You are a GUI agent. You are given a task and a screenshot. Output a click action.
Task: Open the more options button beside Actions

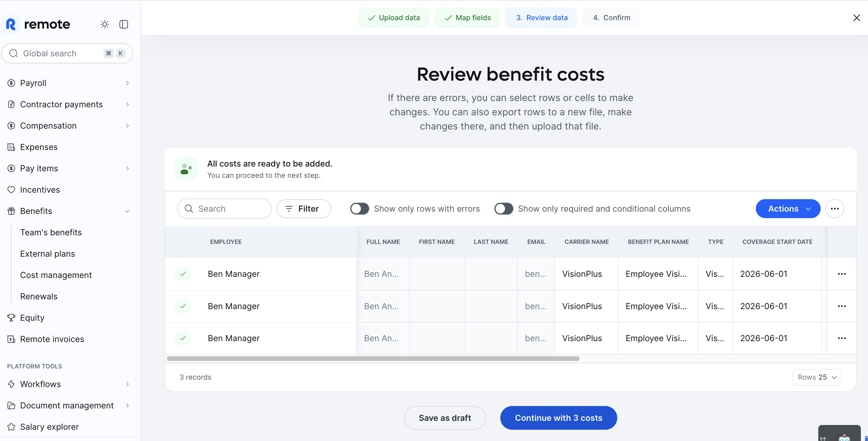pyautogui.click(x=835, y=209)
